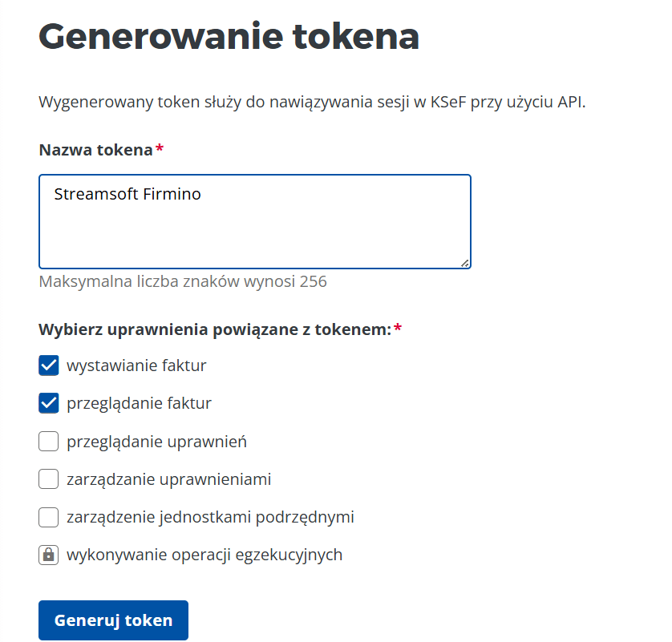Screen dimensions: 672x642
Task: Click the checkmark icon next to przeglądanie faktur
Action: point(48,403)
